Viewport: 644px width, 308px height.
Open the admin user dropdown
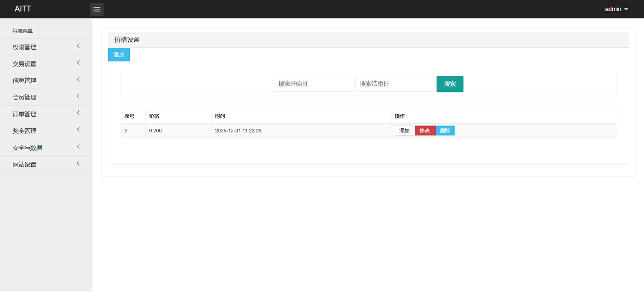pos(616,9)
